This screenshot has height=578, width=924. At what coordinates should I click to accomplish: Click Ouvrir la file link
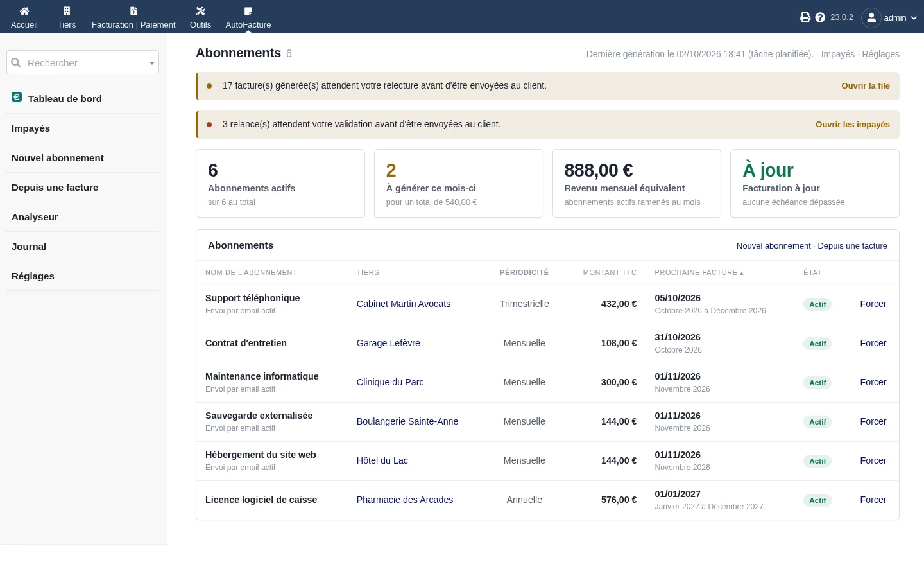tap(866, 86)
